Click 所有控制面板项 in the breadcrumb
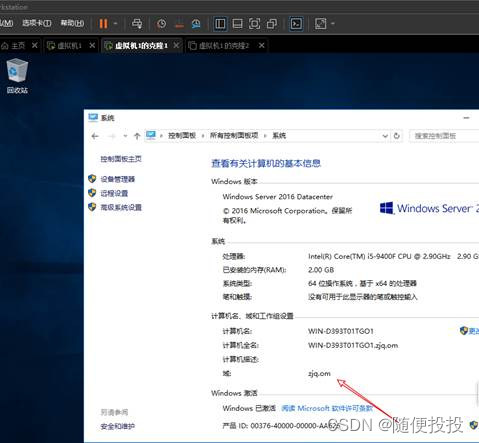 pos(234,135)
